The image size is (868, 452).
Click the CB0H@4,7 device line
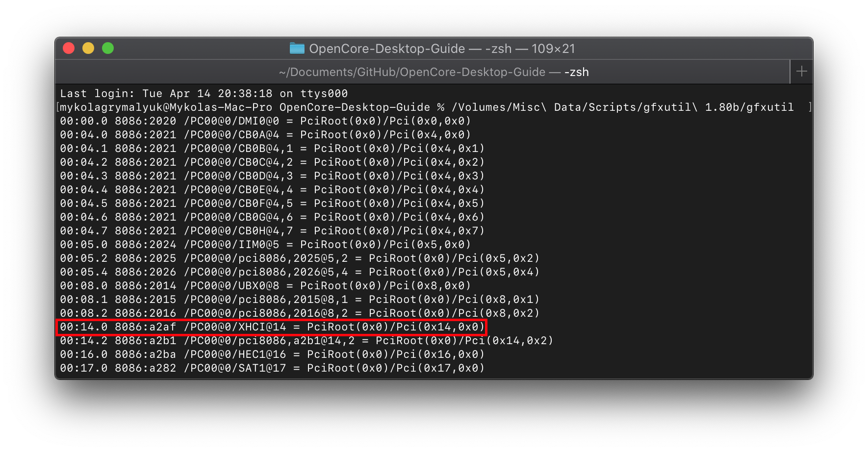coord(272,231)
